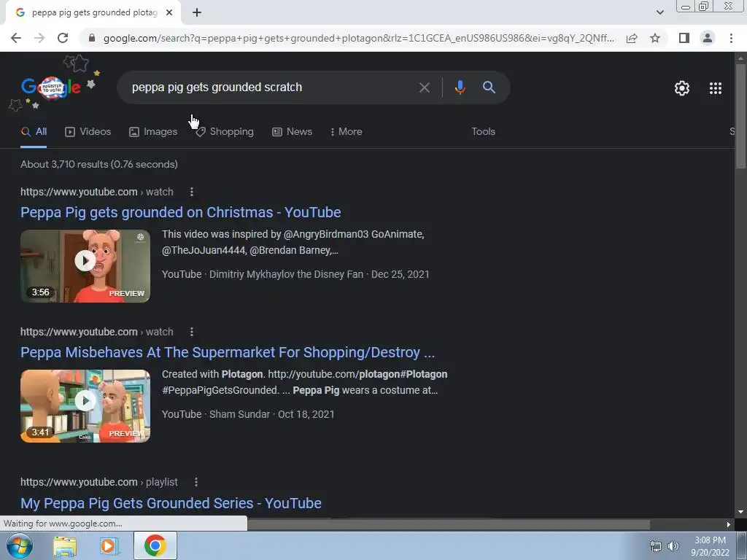Switch to the News tab

click(292, 132)
